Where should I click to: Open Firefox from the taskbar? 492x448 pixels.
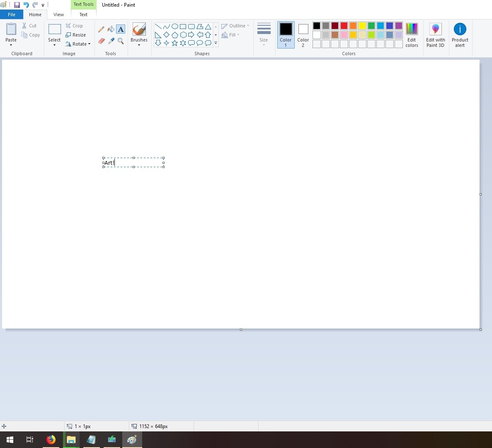(x=51, y=440)
